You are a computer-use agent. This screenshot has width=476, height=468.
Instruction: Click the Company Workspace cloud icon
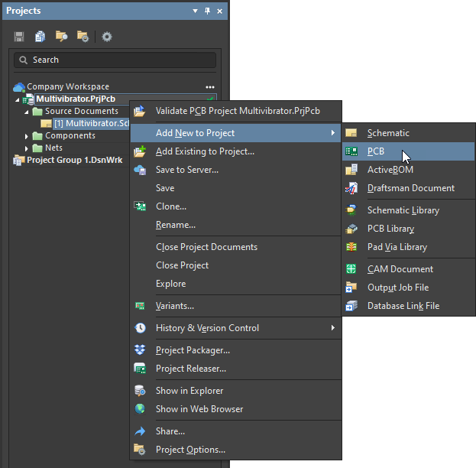point(19,87)
